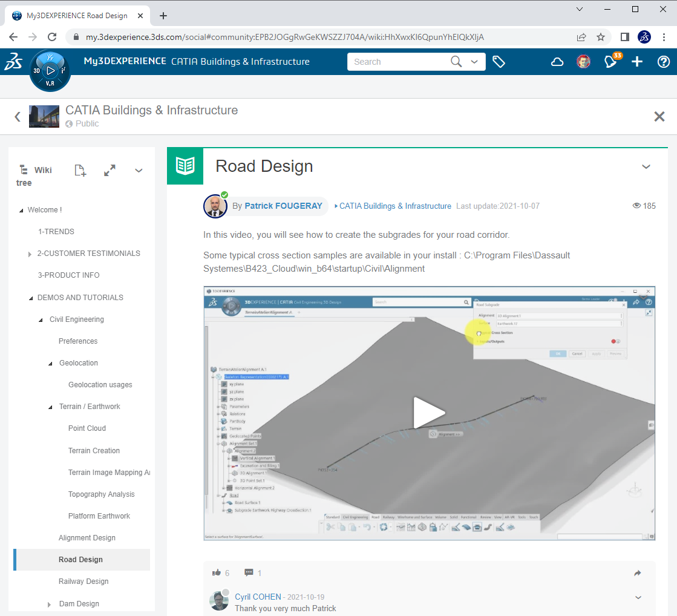Share the post using the arrow icon
The image size is (677, 616).
(x=637, y=572)
